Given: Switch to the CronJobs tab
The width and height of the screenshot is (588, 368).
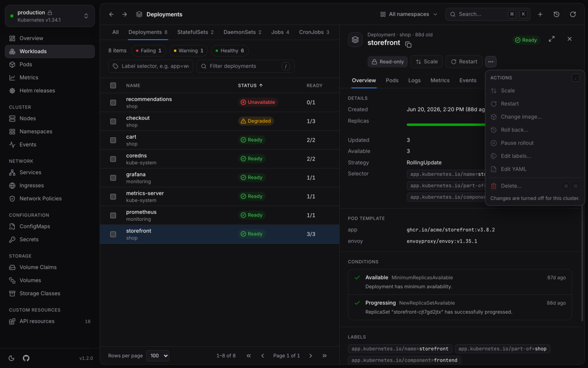Looking at the screenshot, I should coord(314,32).
